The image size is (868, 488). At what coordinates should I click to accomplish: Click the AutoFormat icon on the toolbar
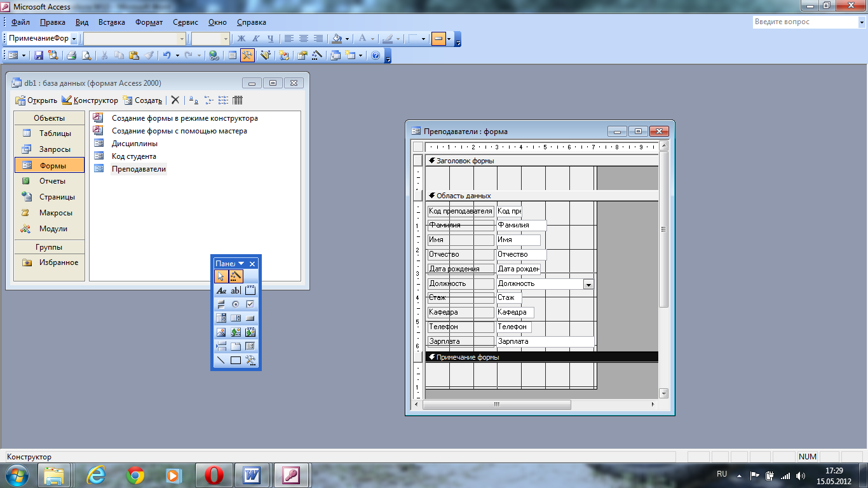[266, 55]
